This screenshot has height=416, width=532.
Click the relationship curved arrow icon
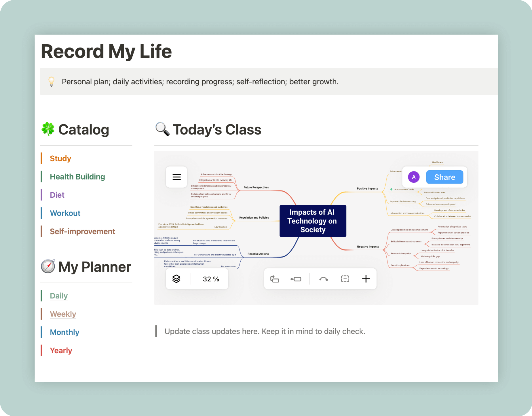click(324, 279)
